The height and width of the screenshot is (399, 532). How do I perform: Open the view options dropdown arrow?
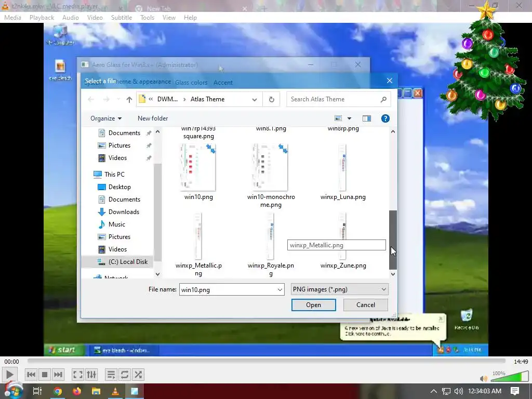349,118
